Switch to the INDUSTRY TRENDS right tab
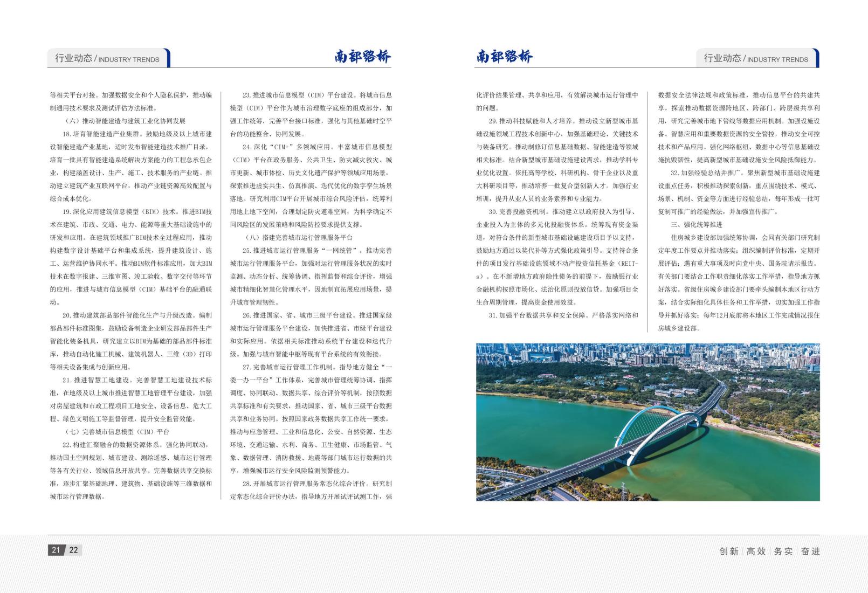The width and height of the screenshot is (868, 593). [756, 59]
